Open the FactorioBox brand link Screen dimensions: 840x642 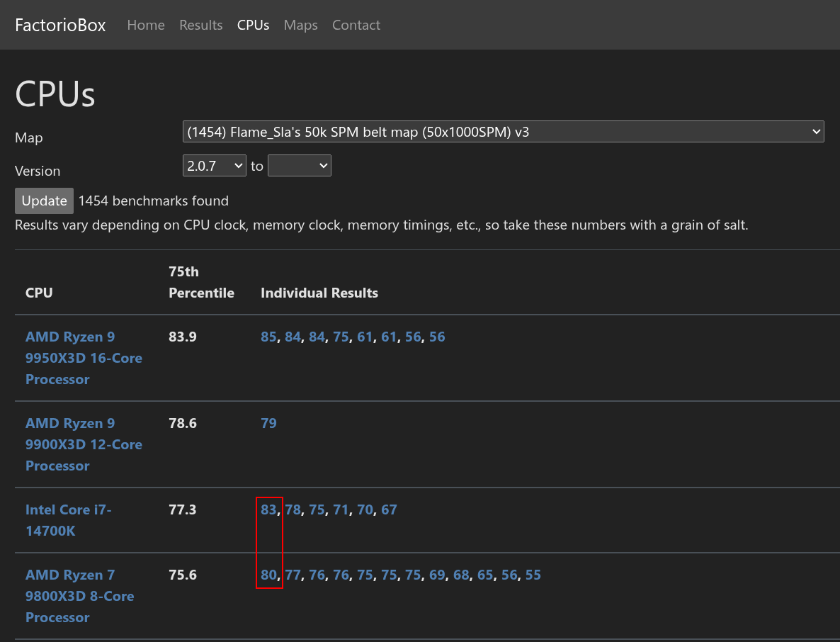(60, 26)
